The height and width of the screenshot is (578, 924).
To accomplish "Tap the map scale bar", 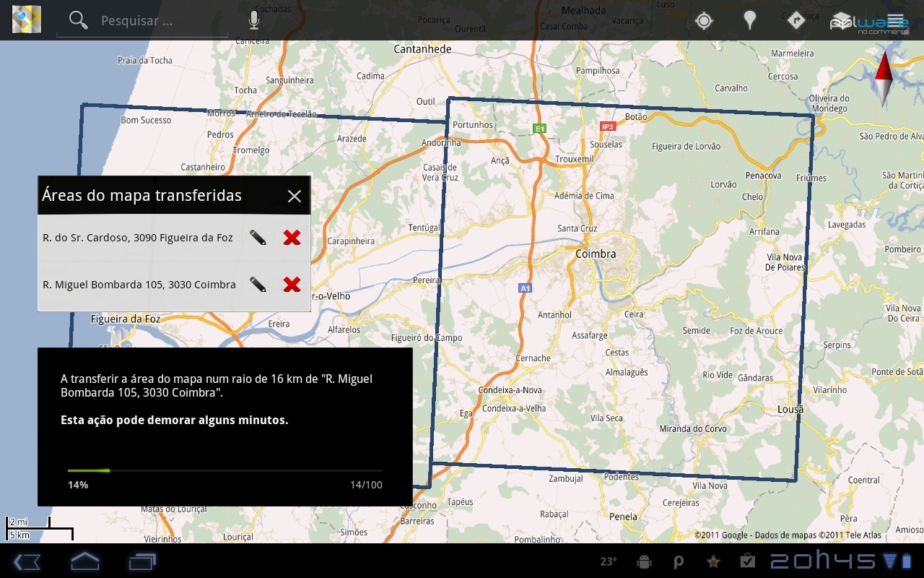I will click(x=39, y=528).
